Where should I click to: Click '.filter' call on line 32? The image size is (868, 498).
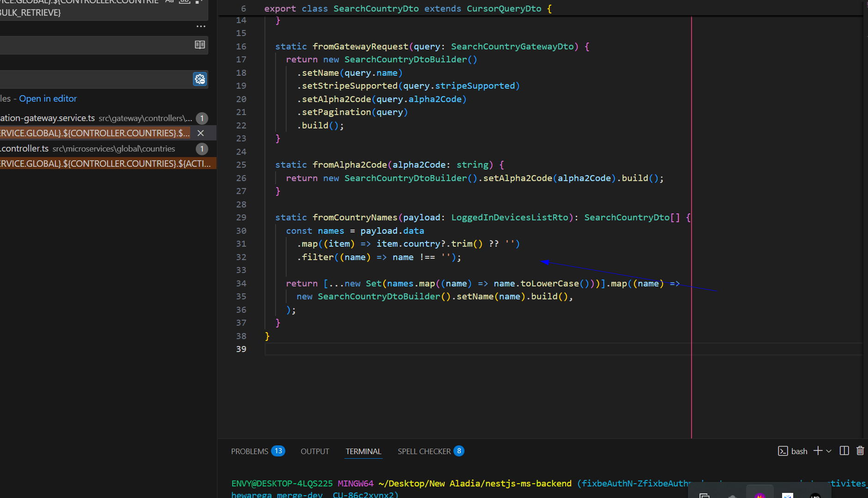click(315, 257)
